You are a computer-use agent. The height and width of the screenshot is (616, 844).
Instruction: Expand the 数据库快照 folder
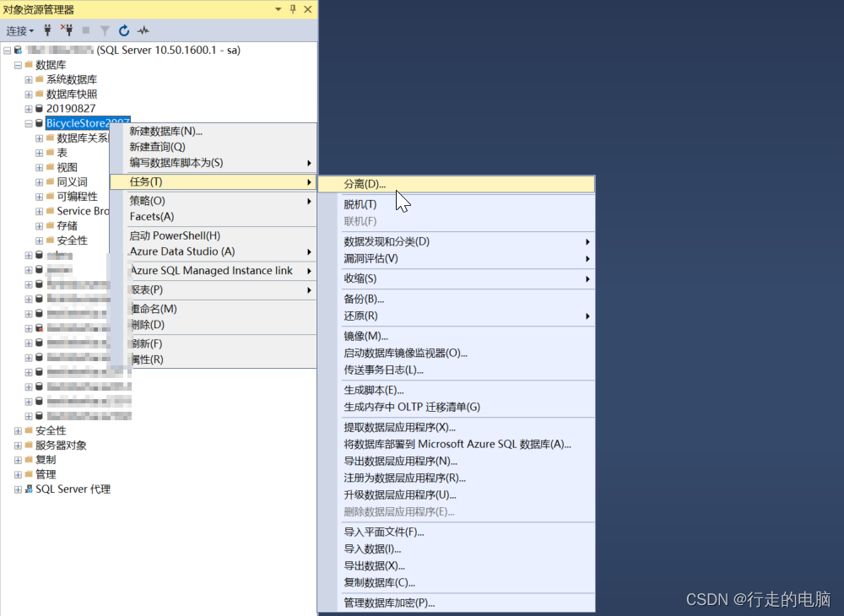pos(29,95)
